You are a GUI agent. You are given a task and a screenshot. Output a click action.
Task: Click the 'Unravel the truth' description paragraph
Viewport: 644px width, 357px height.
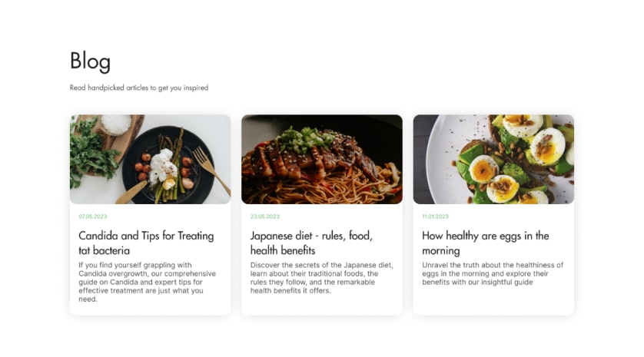click(x=493, y=273)
